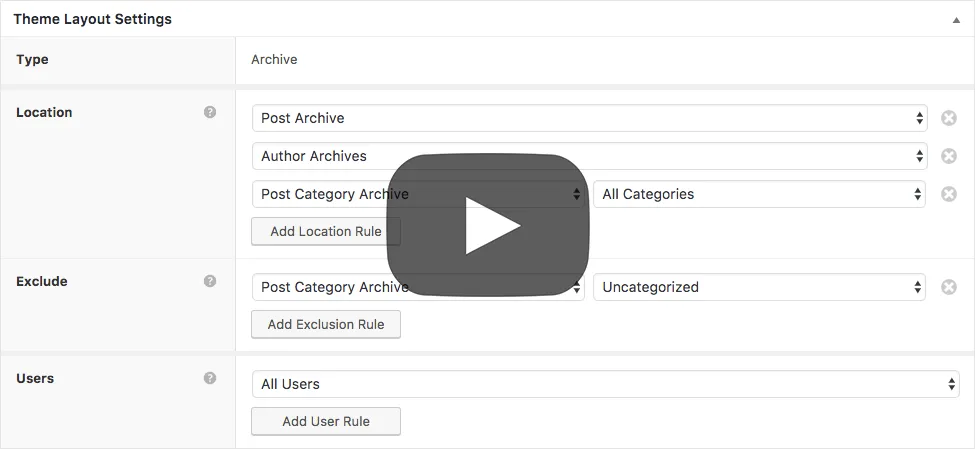Open the Location row's Post Category Archive dropdown
This screenshot has height=449, width=975.
tap(418, 194)
